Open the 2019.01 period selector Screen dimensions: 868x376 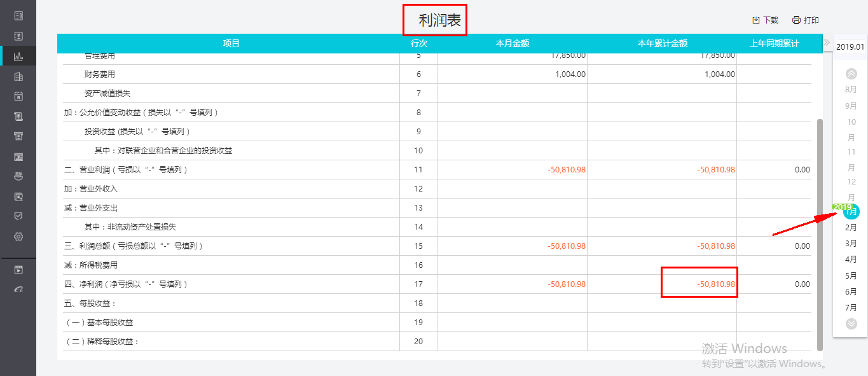pos(850,46)
